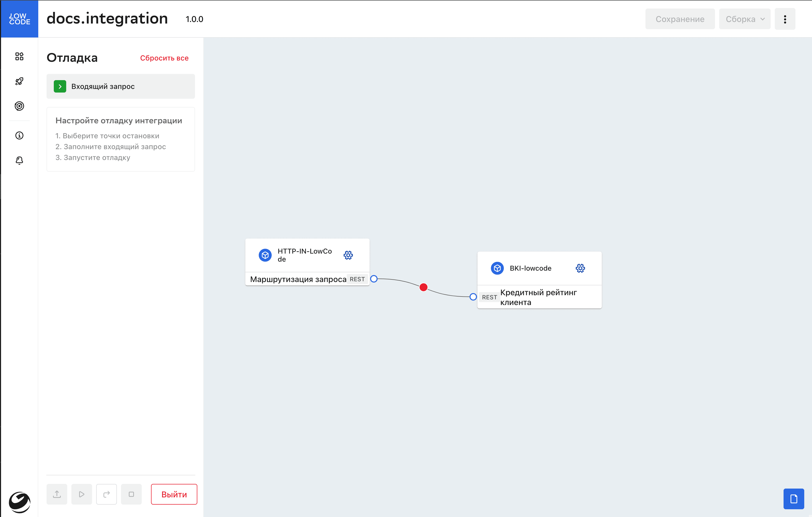Open HTTP-IN-LowCode gear settings
The width and height of the screenshot is (812, 517).
(x=348, y=255)
